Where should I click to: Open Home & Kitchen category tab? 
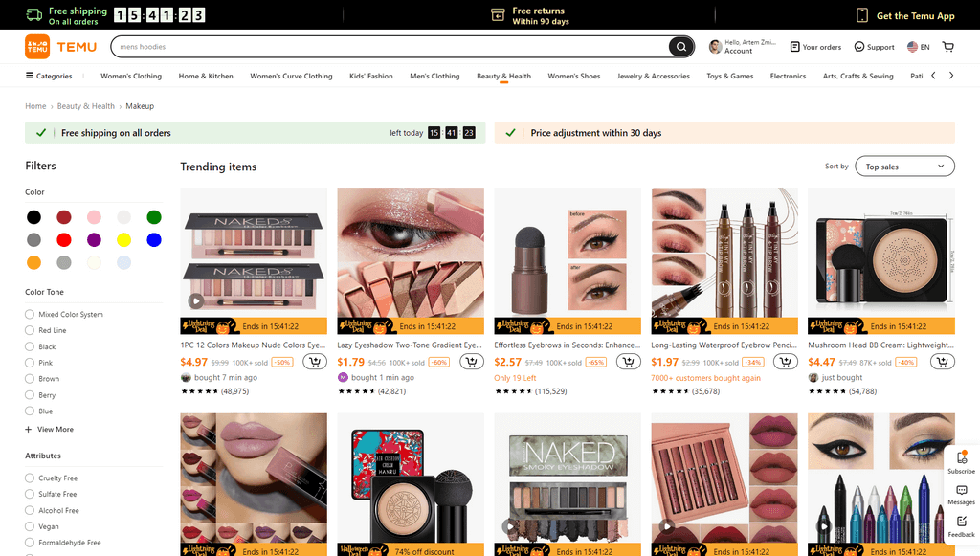[206, 77]
